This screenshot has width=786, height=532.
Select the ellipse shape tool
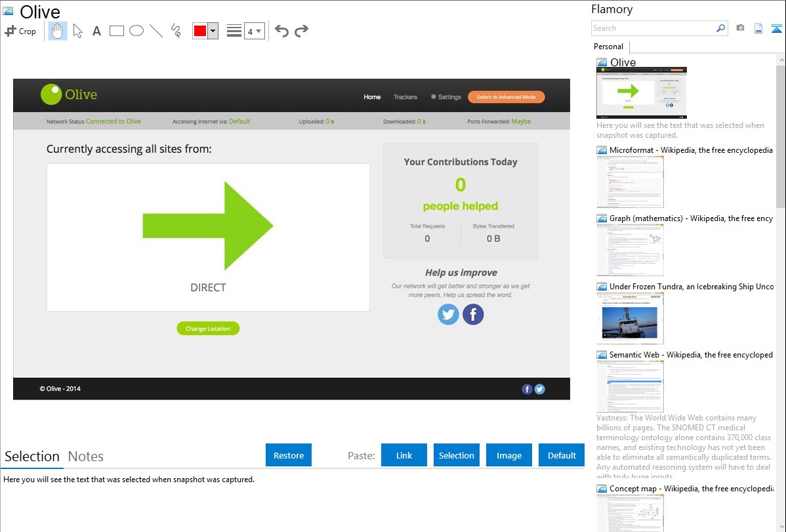coord(136,31)
